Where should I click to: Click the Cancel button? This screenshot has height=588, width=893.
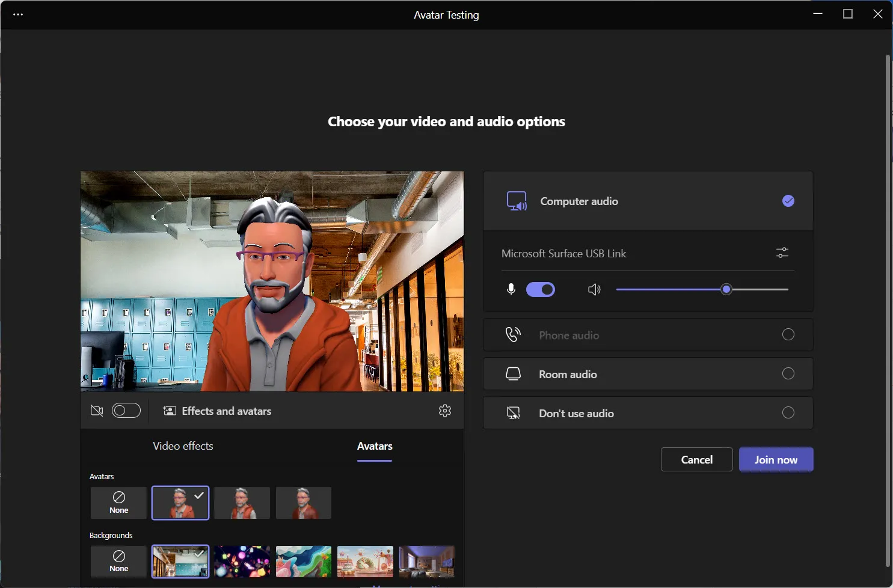(696, 459)
